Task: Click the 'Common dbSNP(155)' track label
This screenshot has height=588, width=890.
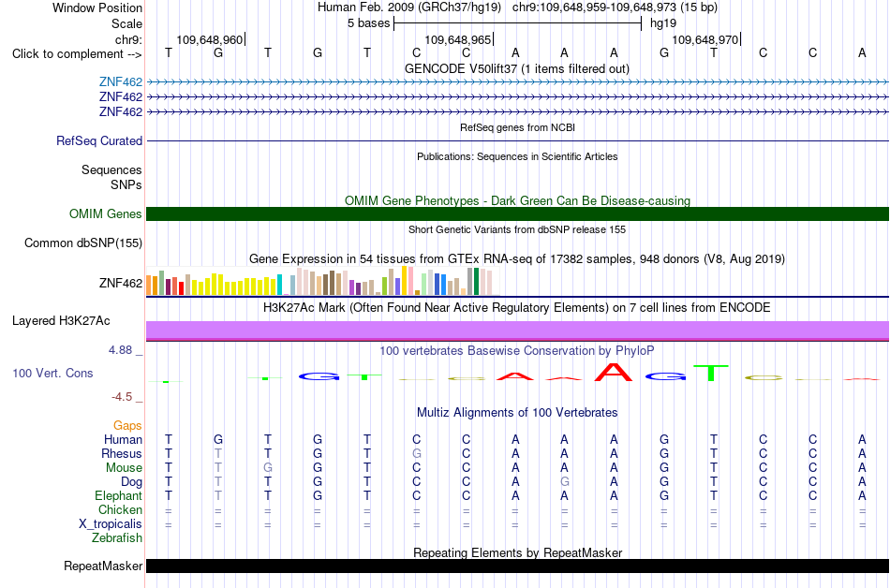Action: [x=83, y=243]
